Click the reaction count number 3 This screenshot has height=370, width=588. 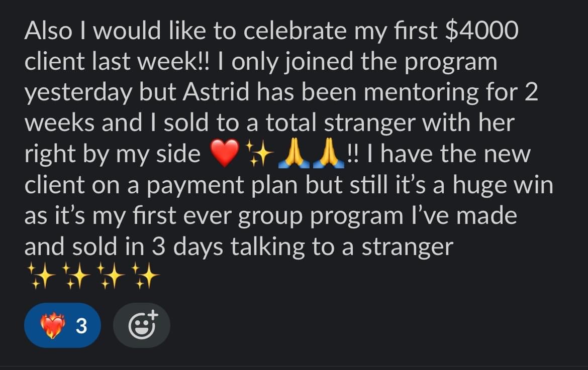click(81, 326)
